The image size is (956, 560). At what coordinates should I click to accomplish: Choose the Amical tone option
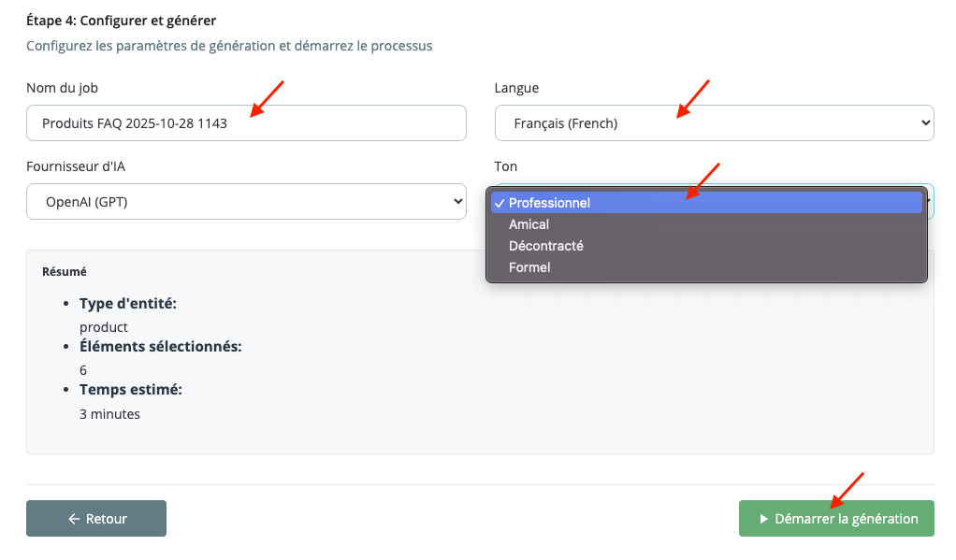tap(529, 224)
